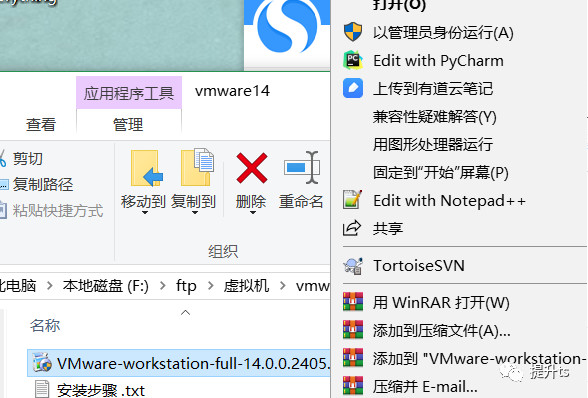The width and height of the screenshot is (588, 398).
Task: Click the 重命名 label in ribbon
Action: click(x=301, y=201)
